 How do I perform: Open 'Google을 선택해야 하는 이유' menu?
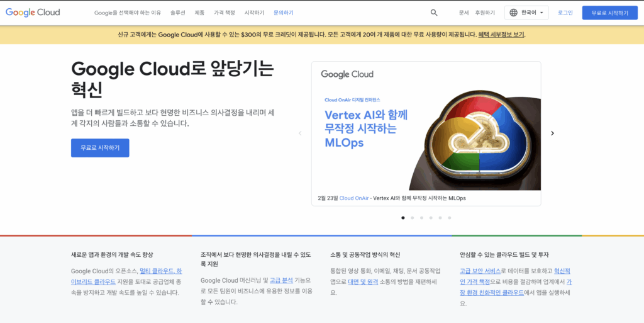coord(128,13)
